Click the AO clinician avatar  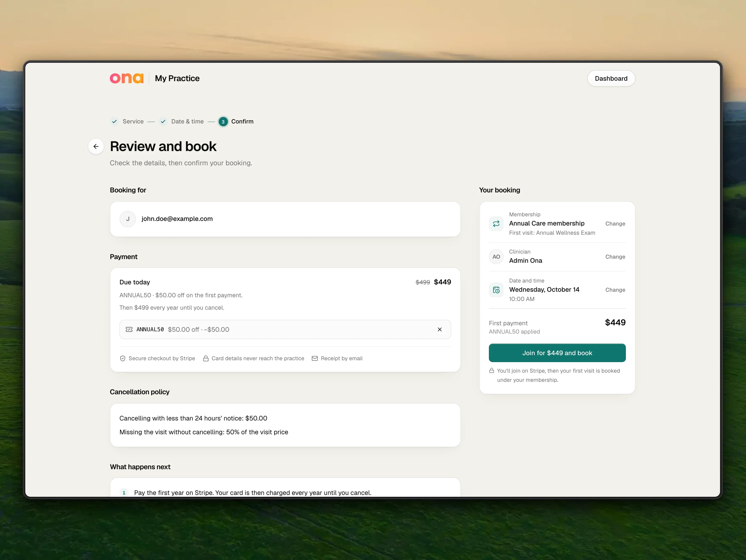tap(496, 257)
